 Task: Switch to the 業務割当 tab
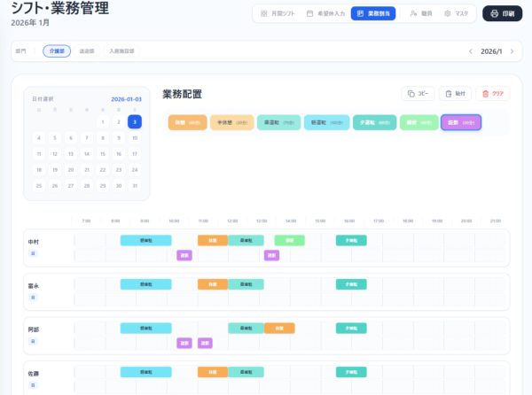(x=372, y=14)
